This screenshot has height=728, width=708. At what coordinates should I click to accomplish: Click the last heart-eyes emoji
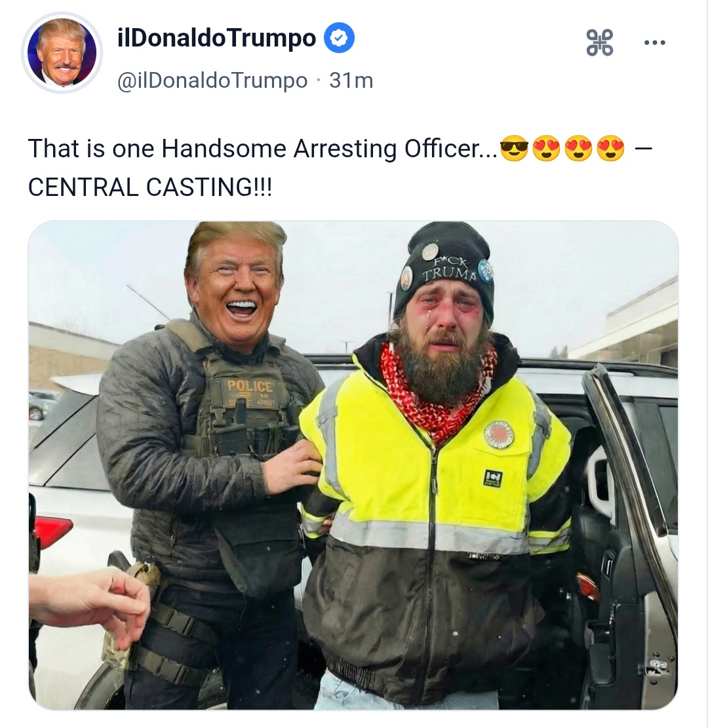[x=610, y=149]
